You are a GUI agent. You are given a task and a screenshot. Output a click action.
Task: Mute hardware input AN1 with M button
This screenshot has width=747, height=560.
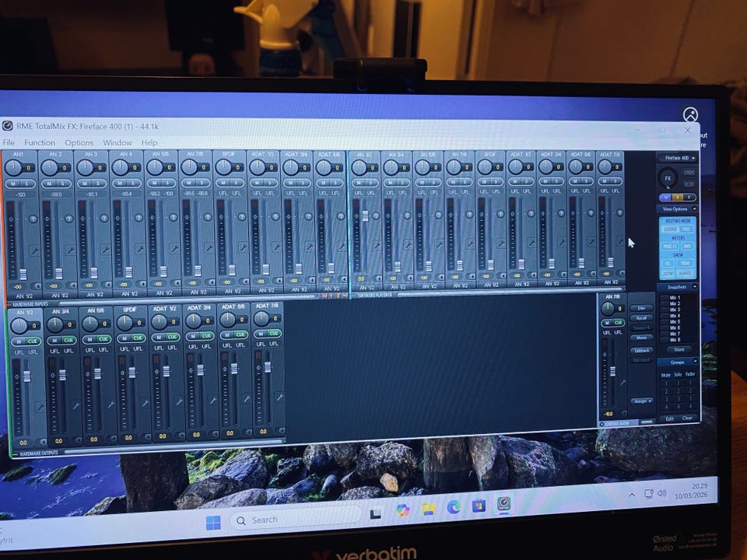pyautogui.click(x=13, y=184)
